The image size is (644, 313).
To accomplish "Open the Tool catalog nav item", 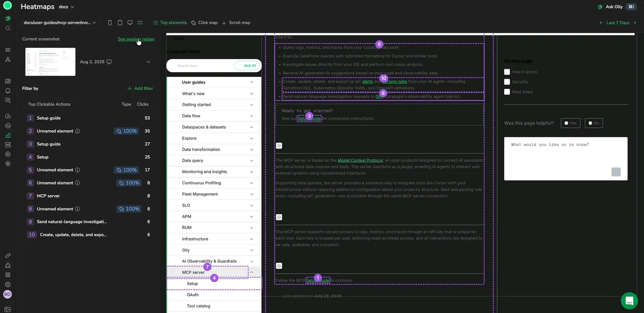I will coord(198,306).
